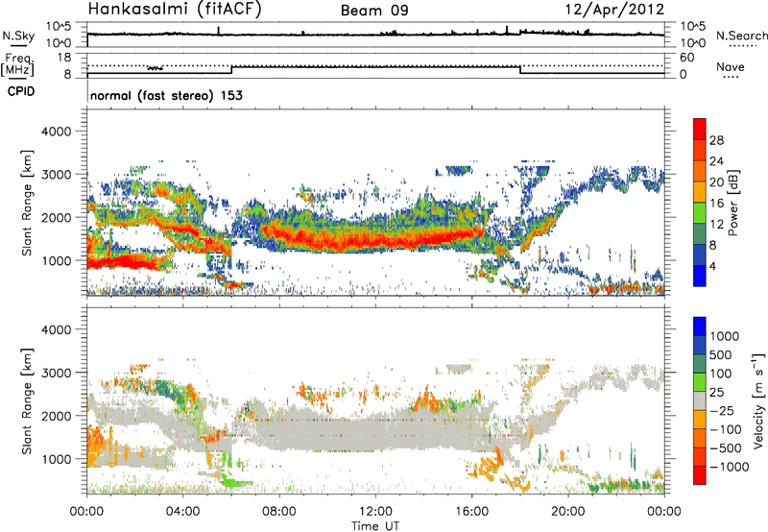This screenshot has height=532, width=768.
Task: Click the 'Time UT' axis label
Action: coord(375,526)
